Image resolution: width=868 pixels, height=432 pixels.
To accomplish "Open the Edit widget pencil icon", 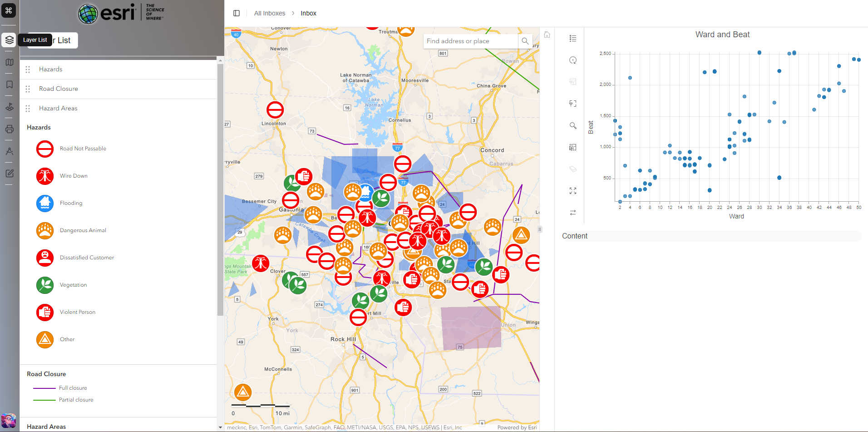I will [9, 174].
